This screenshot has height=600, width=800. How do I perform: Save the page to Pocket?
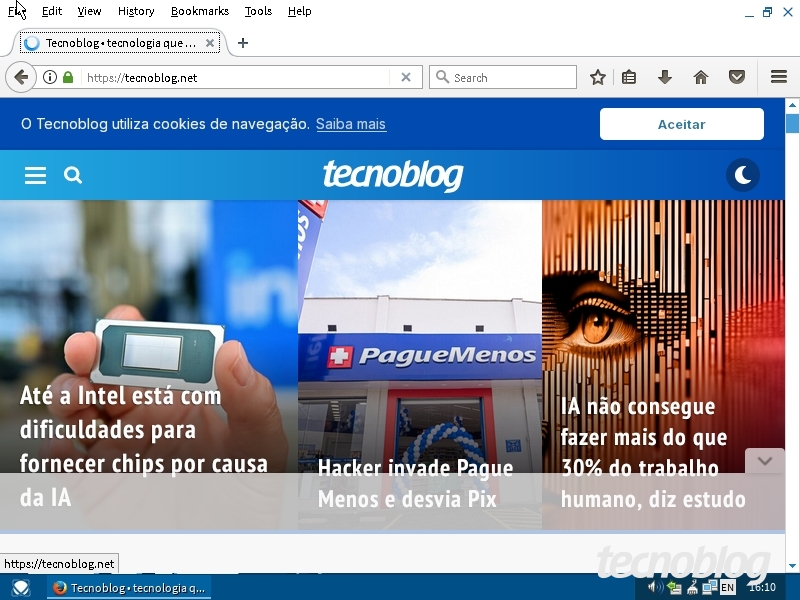[x=737, y=77]
